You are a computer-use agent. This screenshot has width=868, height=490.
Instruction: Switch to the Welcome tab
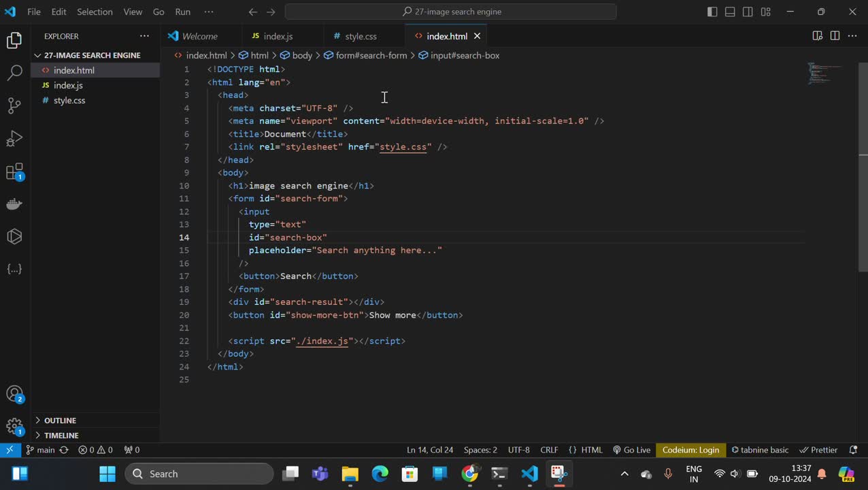click(200, 36)
